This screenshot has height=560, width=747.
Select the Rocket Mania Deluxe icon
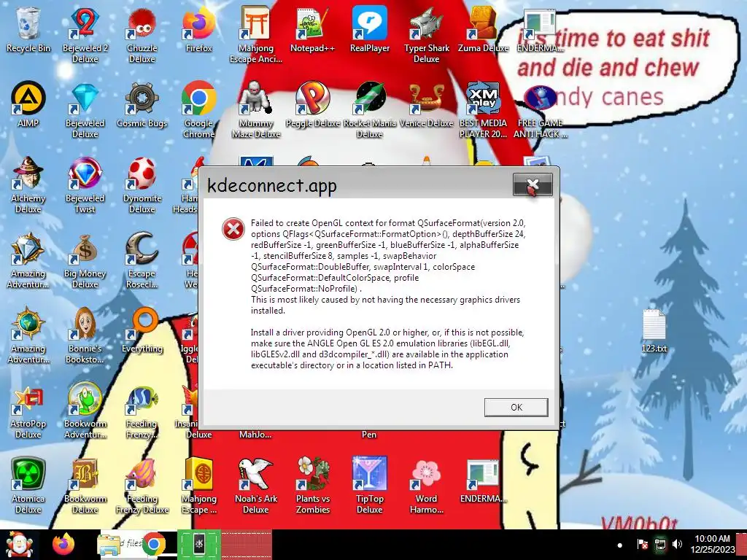tap(370, 110)
